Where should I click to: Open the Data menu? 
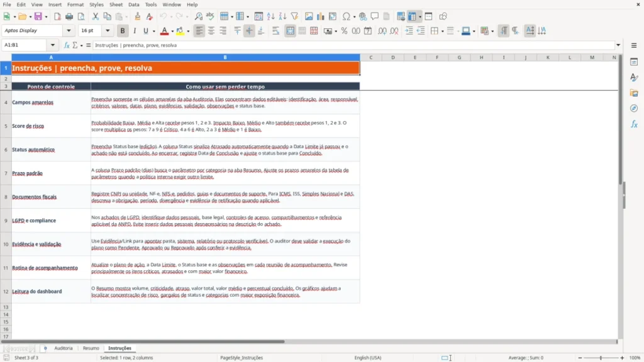coord(134,4)
